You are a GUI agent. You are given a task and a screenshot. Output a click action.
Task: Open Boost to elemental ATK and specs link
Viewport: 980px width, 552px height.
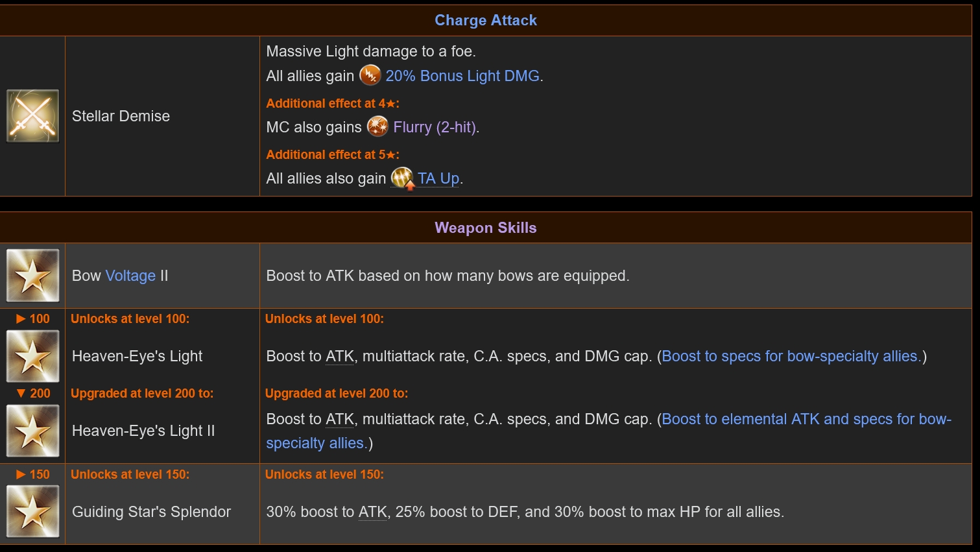pos(609,431)
